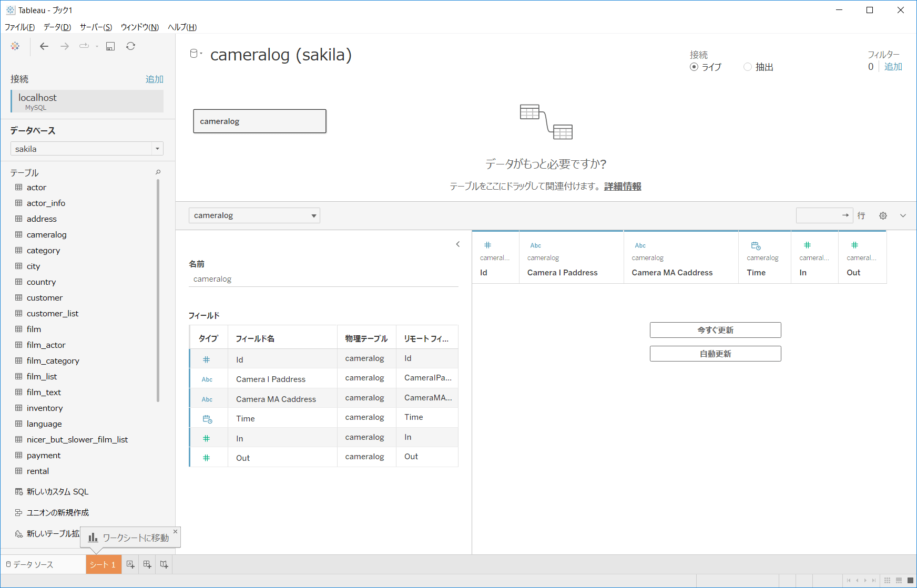Click the 自動更新 button
Image resolution: width=917 pixels, height=588 pixels.
(x=715, y=354)
